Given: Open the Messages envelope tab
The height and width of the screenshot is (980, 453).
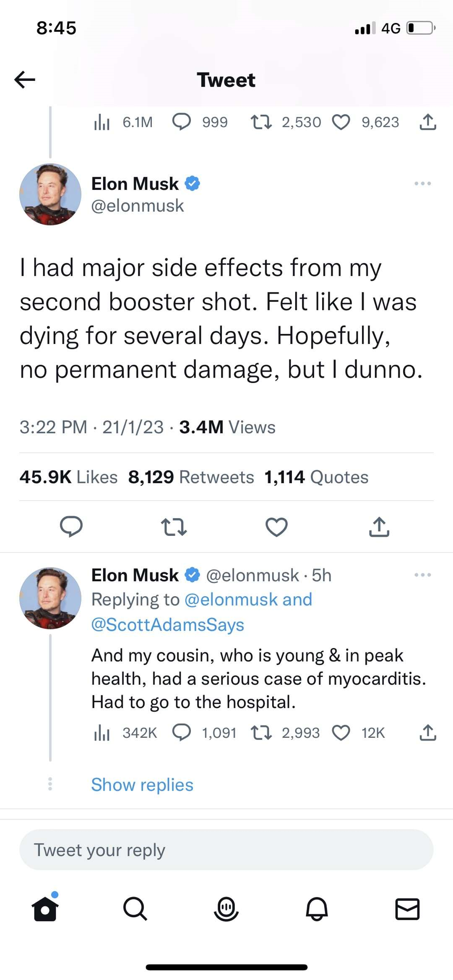Looking at the screenshot, I should coord(407,909).
